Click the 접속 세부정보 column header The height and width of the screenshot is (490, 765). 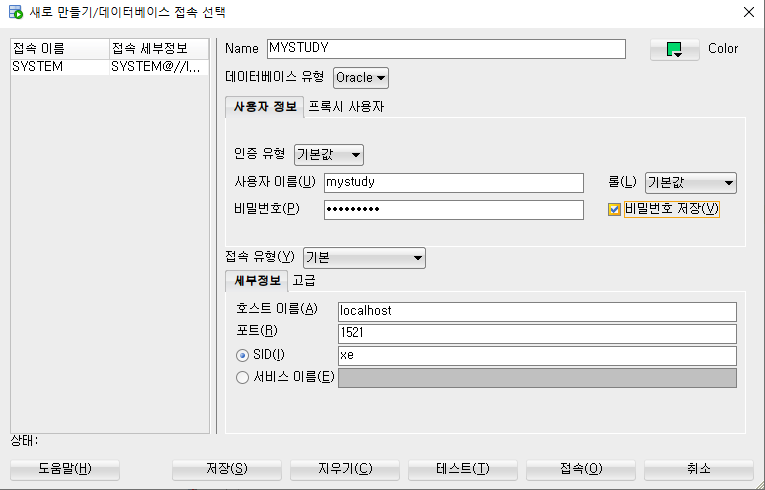pos(159,49)
